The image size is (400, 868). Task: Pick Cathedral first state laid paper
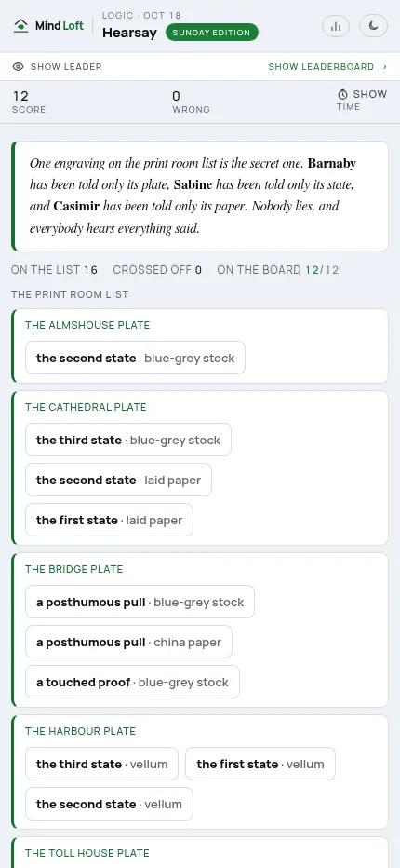[109, 521]
